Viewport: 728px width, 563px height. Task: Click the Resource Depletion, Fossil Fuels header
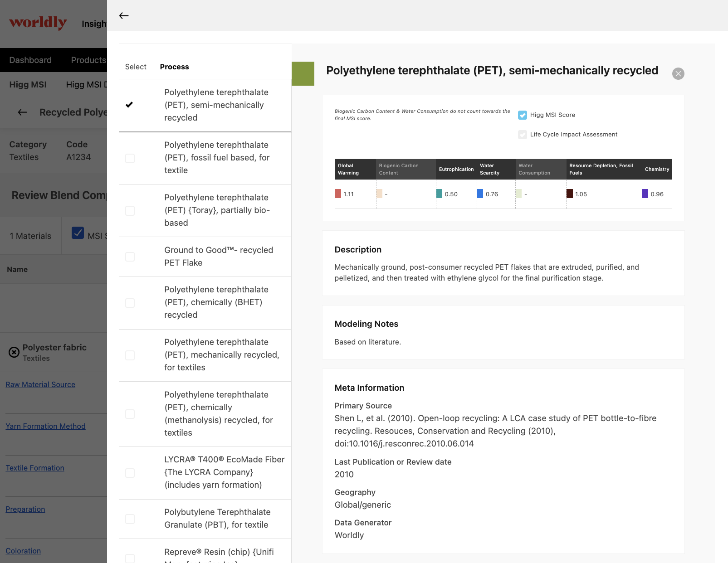click(x=604, y=170)
